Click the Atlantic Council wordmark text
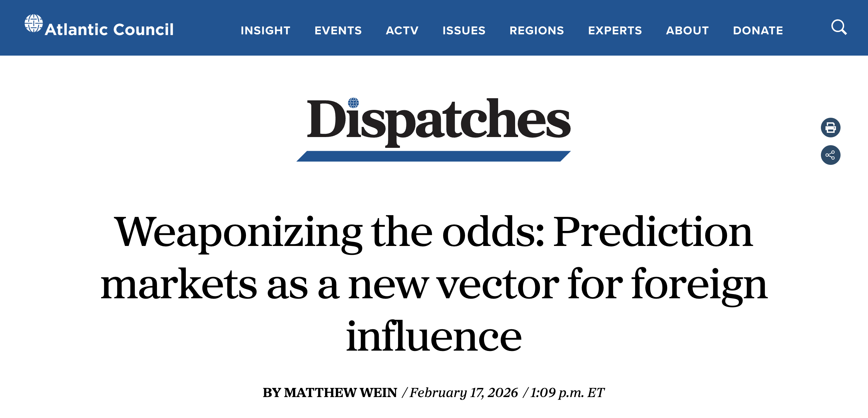 point(109,30)
